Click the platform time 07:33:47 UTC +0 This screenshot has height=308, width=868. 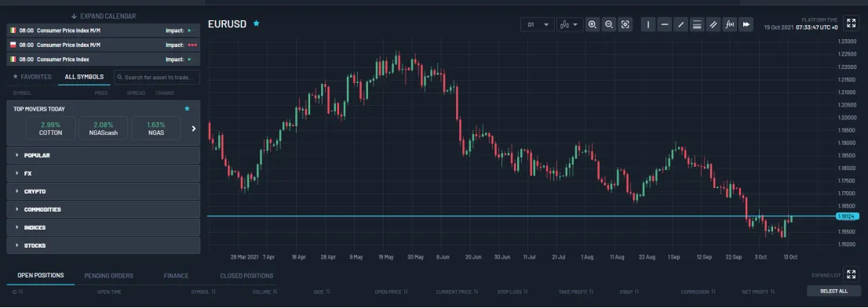(x=816, y=27)
